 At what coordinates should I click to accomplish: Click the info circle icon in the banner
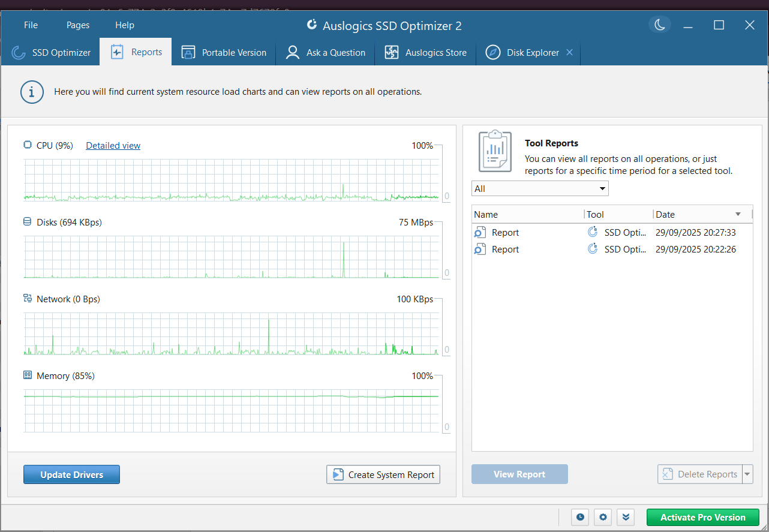coord(32,92)
